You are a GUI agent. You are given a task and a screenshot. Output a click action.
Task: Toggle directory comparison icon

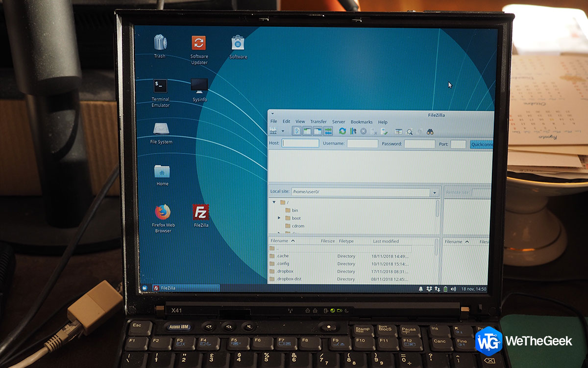pos(409,131)
